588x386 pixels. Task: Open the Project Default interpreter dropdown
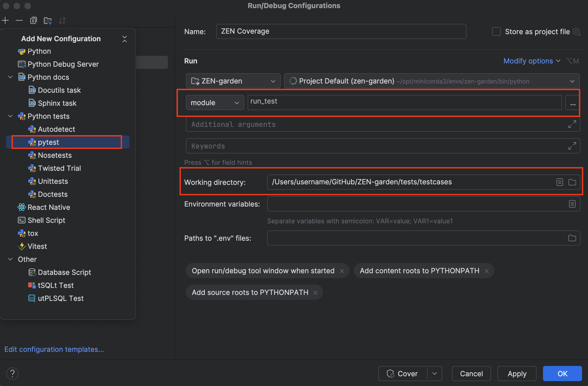click(432, 81)
